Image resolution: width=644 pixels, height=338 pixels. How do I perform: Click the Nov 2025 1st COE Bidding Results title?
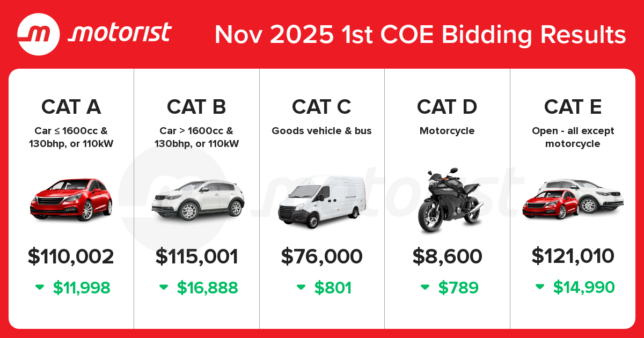(420, 34)
